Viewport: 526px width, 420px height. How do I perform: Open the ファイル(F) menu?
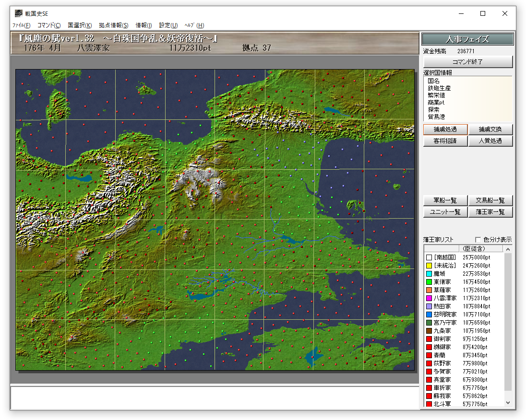(x=21, y=25)
